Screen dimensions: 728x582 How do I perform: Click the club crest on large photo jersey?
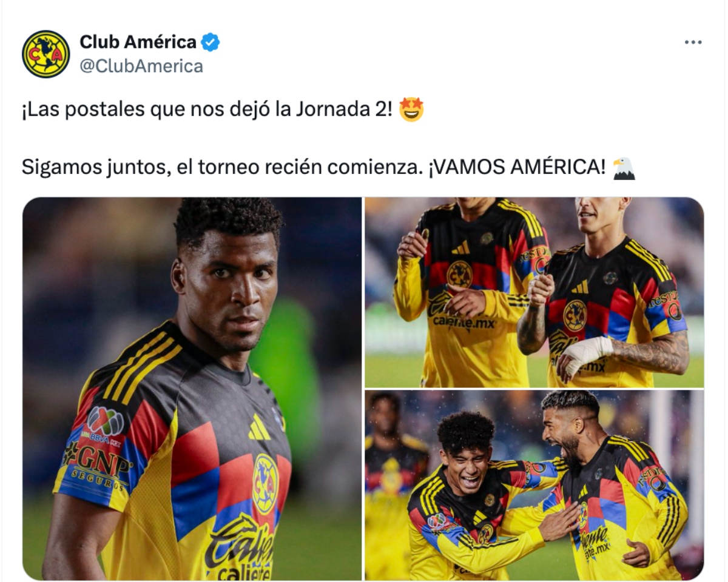(265, 484)
